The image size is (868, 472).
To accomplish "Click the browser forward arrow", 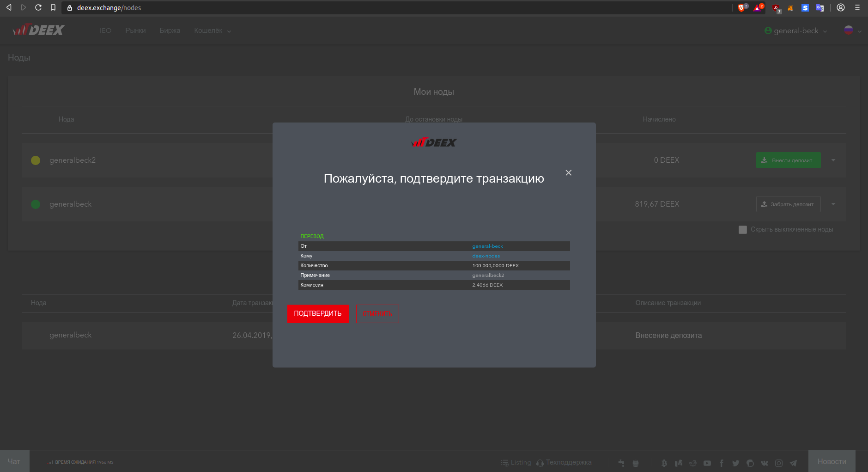I will coord(24,7).
